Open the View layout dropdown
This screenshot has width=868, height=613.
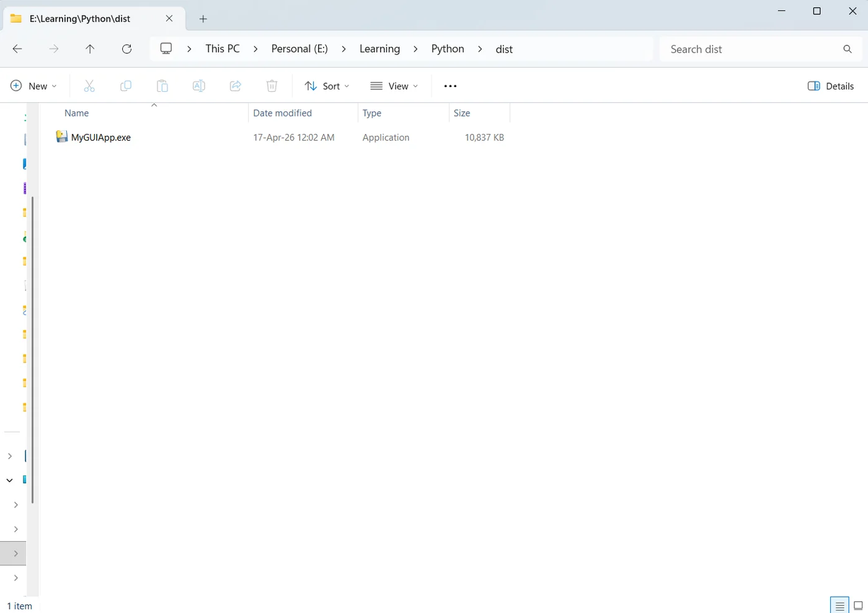pyautogui.click(x=394, y=86)
